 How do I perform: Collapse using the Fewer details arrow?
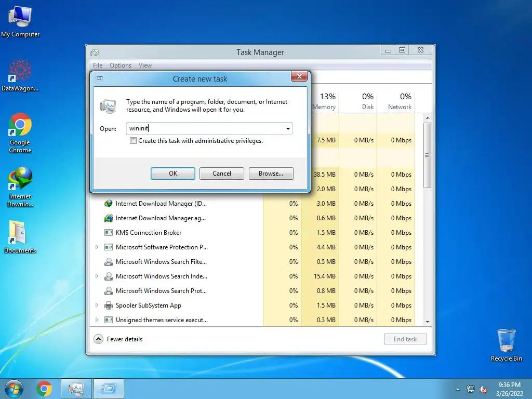click(98, 339)
